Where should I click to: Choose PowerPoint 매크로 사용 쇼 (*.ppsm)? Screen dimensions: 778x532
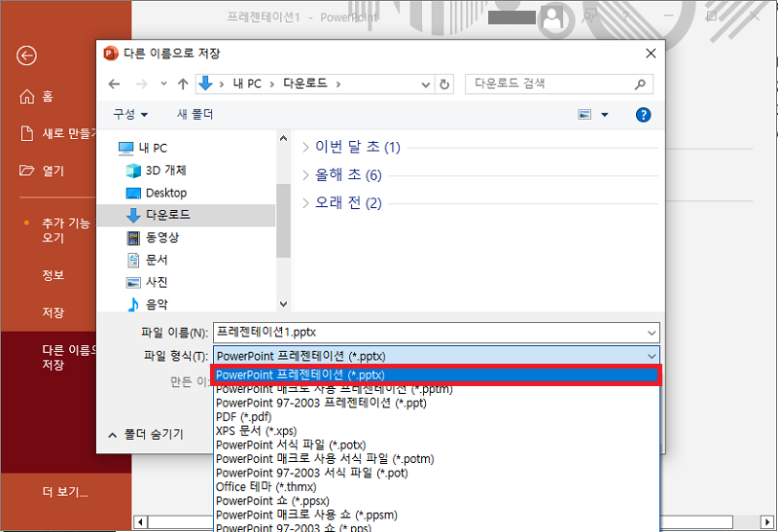coord(306,514)
